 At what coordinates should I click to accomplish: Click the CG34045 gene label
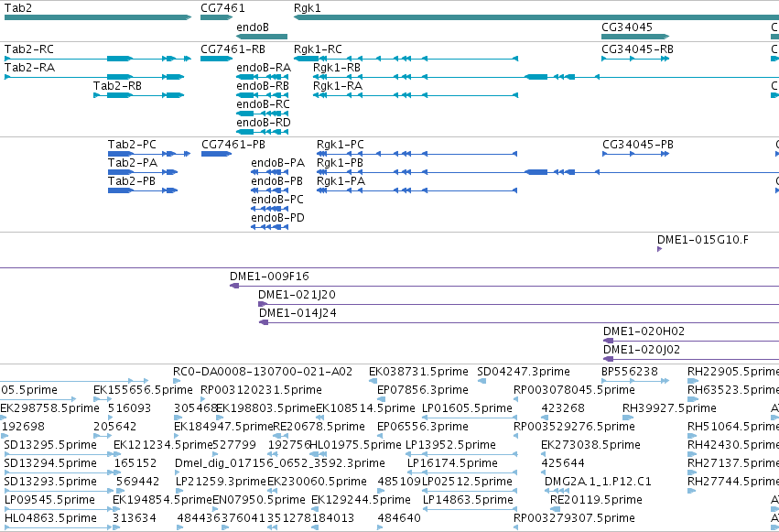[627, 27]
